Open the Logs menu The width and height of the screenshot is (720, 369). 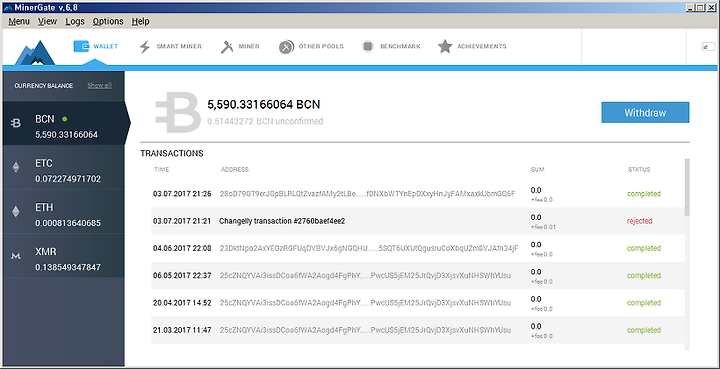pos(75,22)
